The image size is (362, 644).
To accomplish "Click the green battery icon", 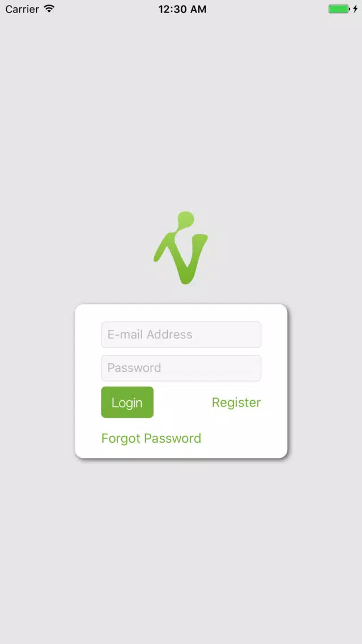I will (x=339, y=9).
